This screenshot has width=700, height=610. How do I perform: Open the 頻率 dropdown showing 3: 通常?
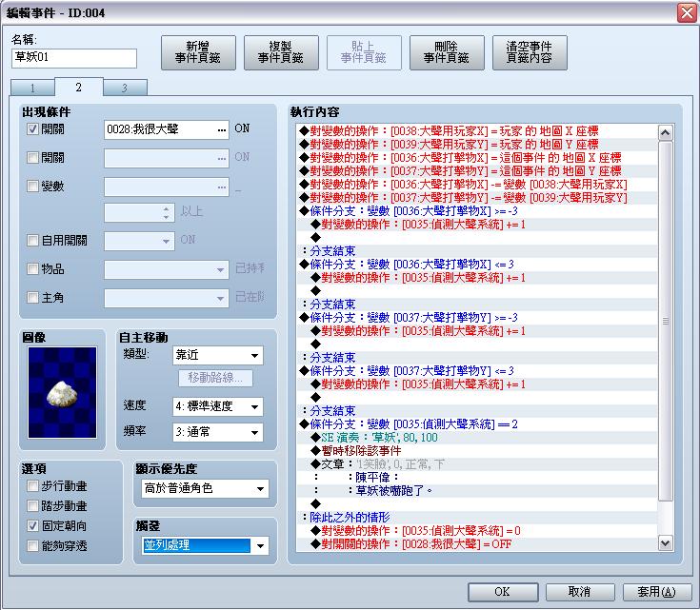(x=218, y=432)
